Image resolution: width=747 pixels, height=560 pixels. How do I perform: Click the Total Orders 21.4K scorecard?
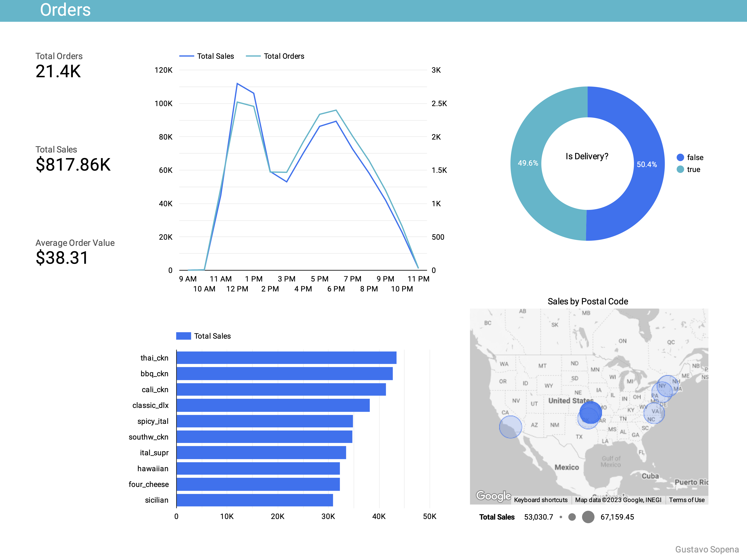click(x=59, y=66)
